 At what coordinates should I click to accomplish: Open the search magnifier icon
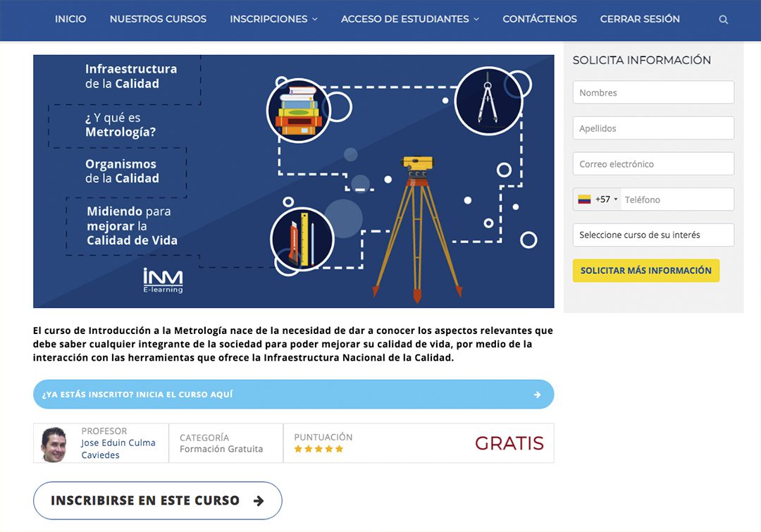coord(723,20)
